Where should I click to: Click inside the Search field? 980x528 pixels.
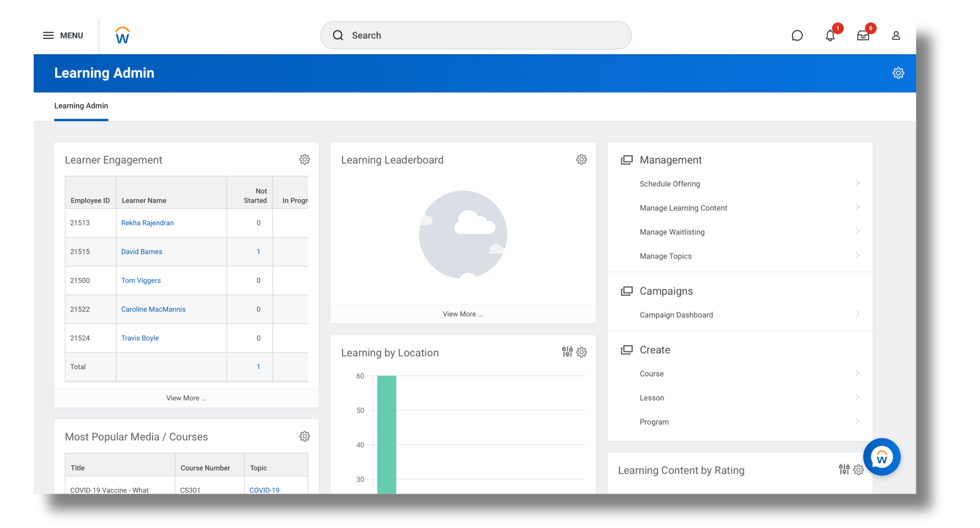pyautogui.click(x=476, y=35)
